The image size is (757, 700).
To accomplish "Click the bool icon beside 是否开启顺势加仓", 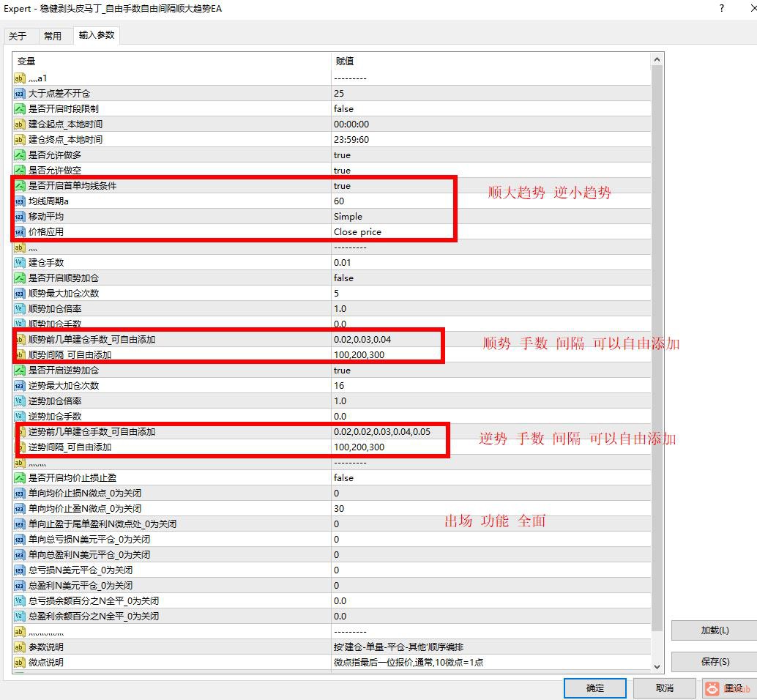I will (x=19, y=278).
